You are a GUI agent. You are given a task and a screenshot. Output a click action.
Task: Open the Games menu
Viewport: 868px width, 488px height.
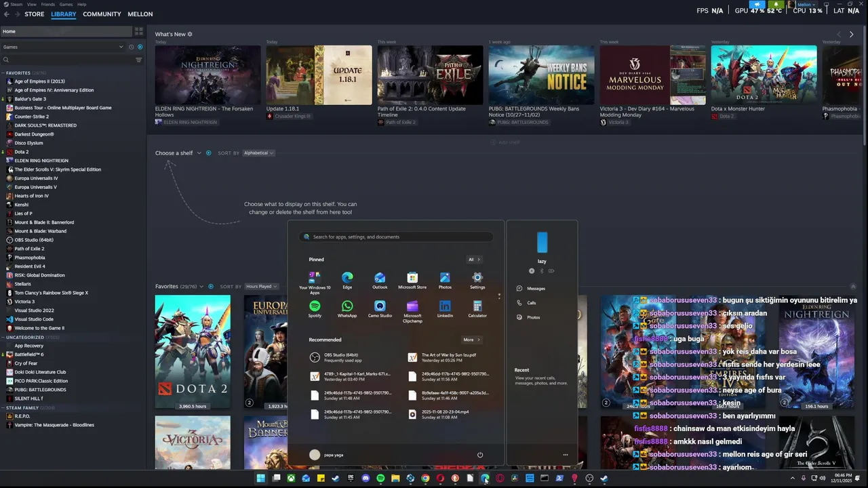(66, 4)
